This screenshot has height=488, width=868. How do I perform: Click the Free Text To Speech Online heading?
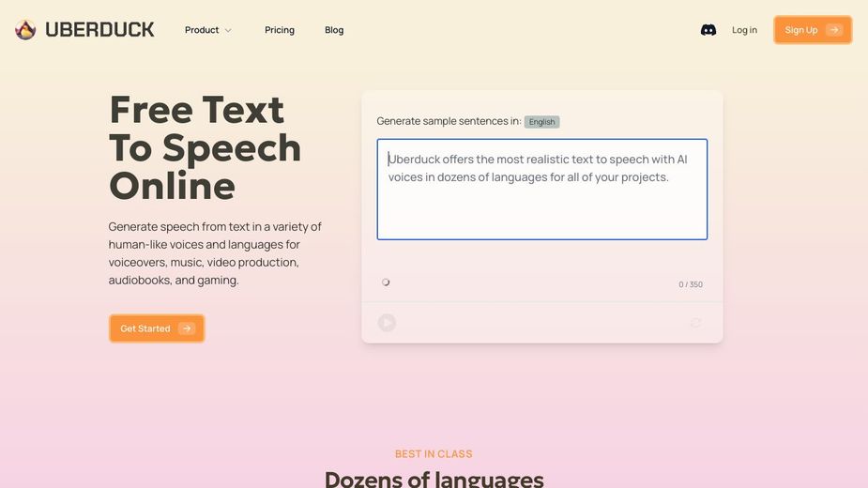pyautogui.click(x=205, y=147)
